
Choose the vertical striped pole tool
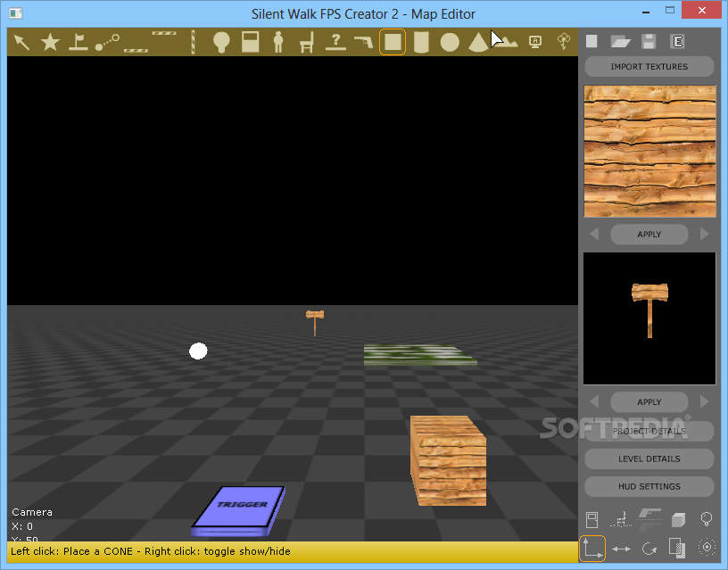(193, 42)
